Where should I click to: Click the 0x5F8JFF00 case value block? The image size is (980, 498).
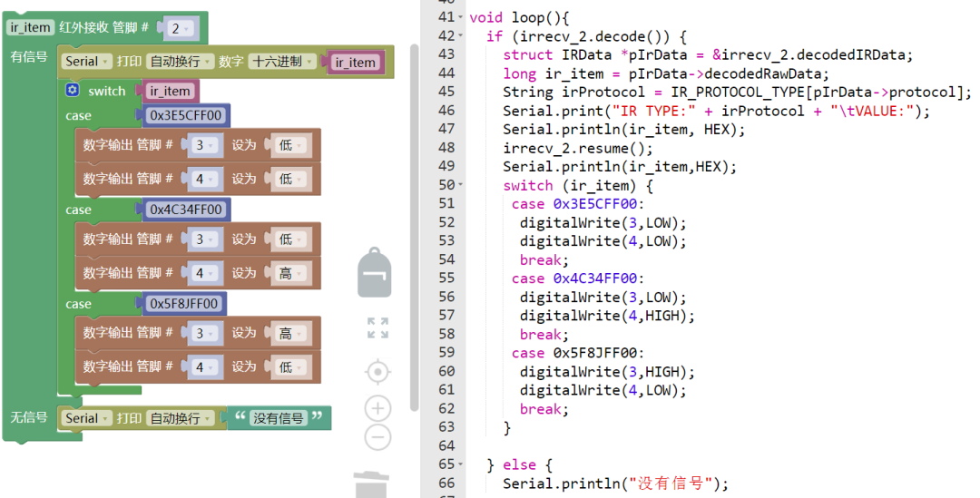[183, 304]
